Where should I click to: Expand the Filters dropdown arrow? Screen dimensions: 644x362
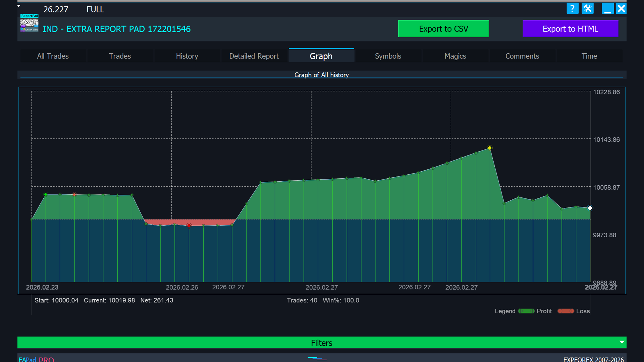tap(622, 342)
